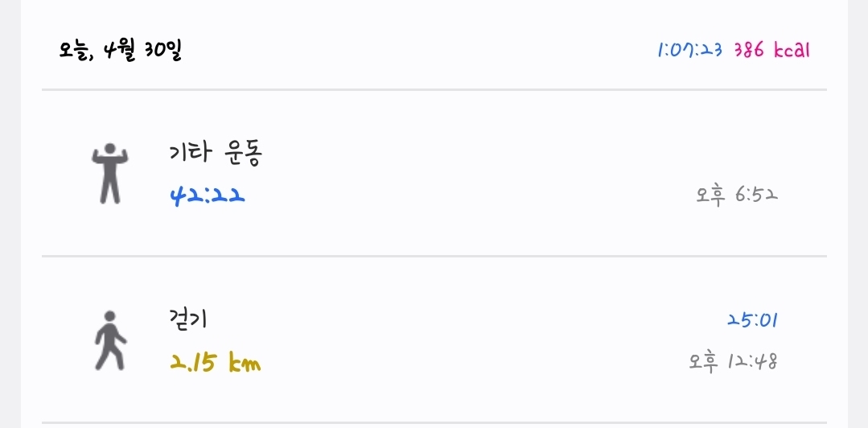Viewport: 868px width, 428px height.
Task: Click the divider line below the 걷기 entry
Action: [x=434, y=422]
